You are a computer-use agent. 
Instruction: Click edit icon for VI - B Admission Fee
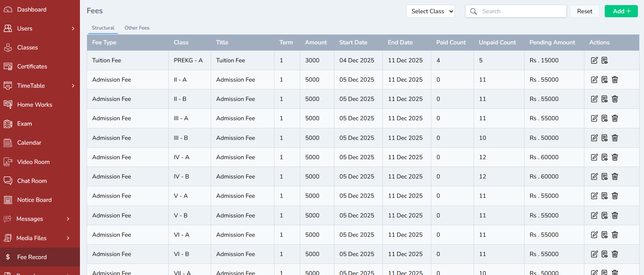(x=594, y=254)
